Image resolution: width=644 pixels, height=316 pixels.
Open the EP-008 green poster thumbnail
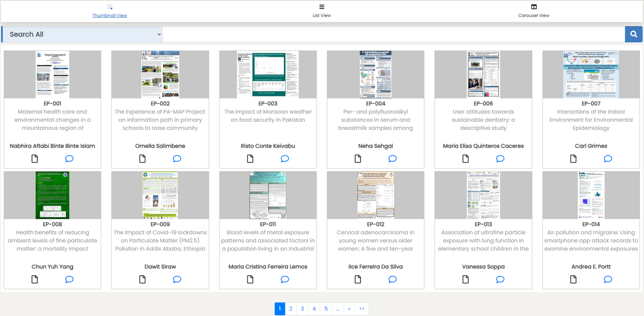click(x=52, y=195)
